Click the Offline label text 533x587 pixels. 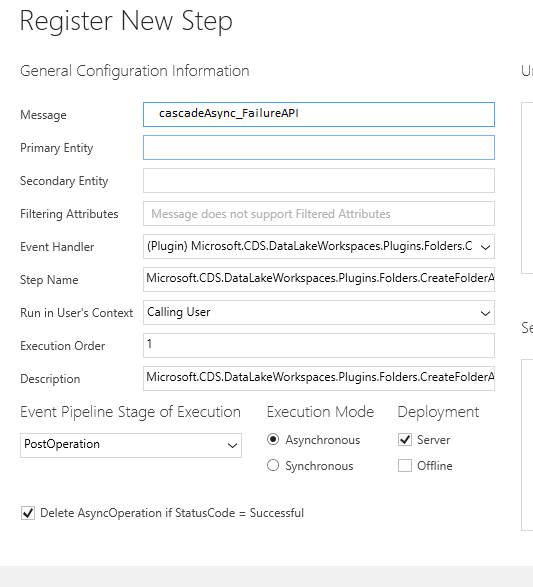pos(435,466)
